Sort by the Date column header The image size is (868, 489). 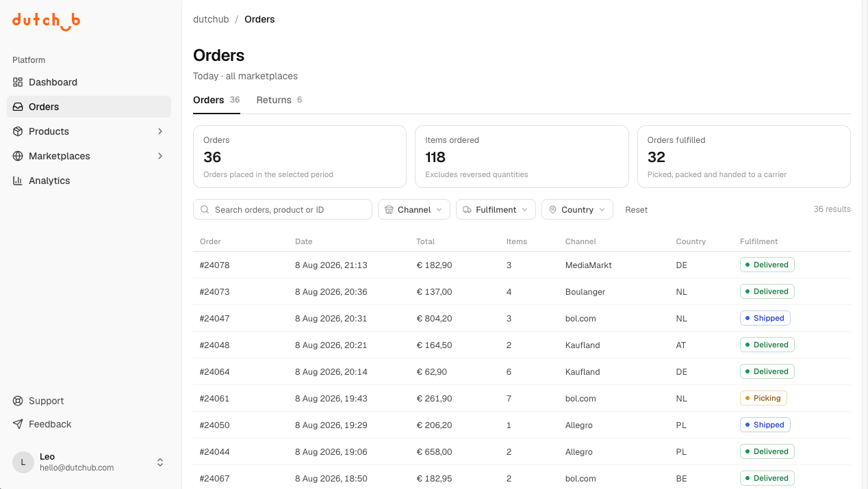pyautogui.click(x=304, y=241)
